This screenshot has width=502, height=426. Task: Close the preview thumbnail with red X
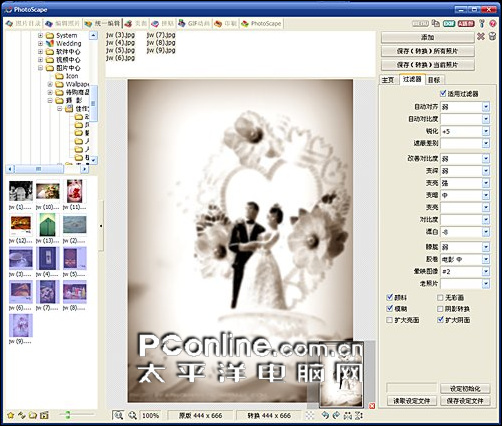pyautogui.click(x=372, y=406)
